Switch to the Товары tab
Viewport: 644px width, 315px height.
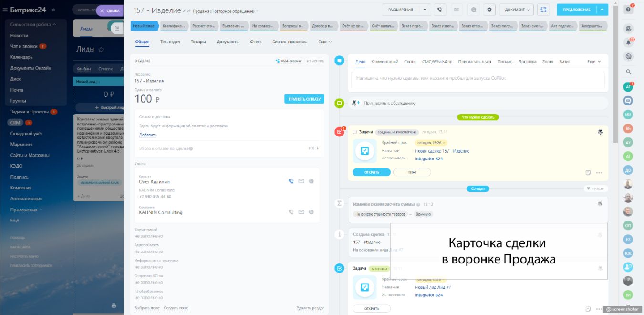[x=198, y=42]
